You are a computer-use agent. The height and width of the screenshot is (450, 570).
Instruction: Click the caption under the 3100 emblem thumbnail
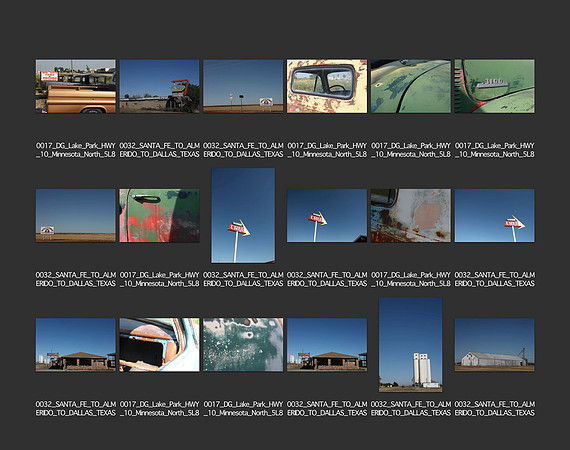(x=494, y=150)
